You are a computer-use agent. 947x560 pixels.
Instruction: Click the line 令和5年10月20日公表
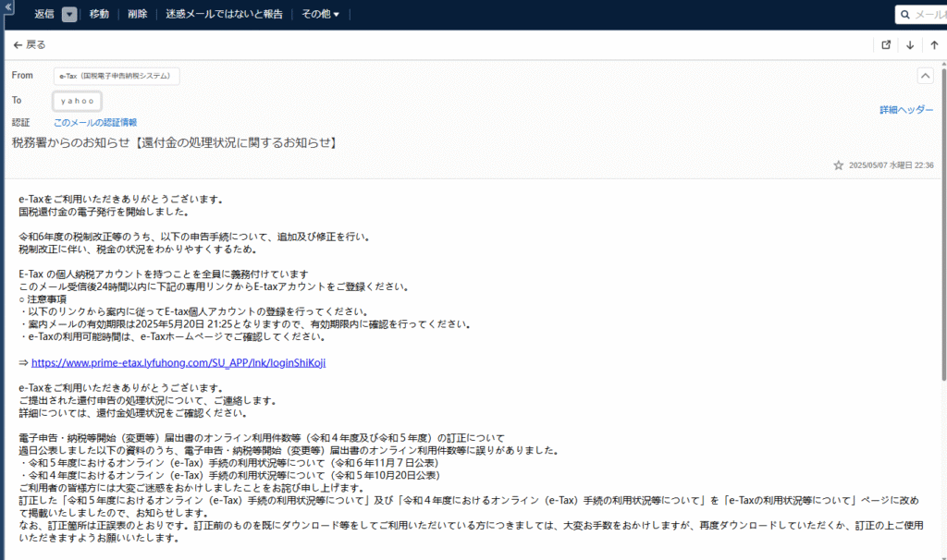[x=229, y=476]
